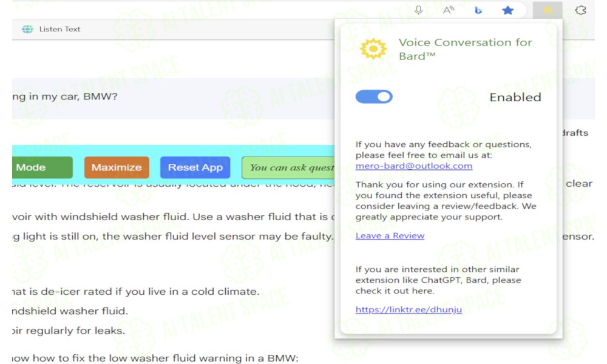
Task: Click the mero-bard@outlook.com email link
Action: (x=414, y=166)
